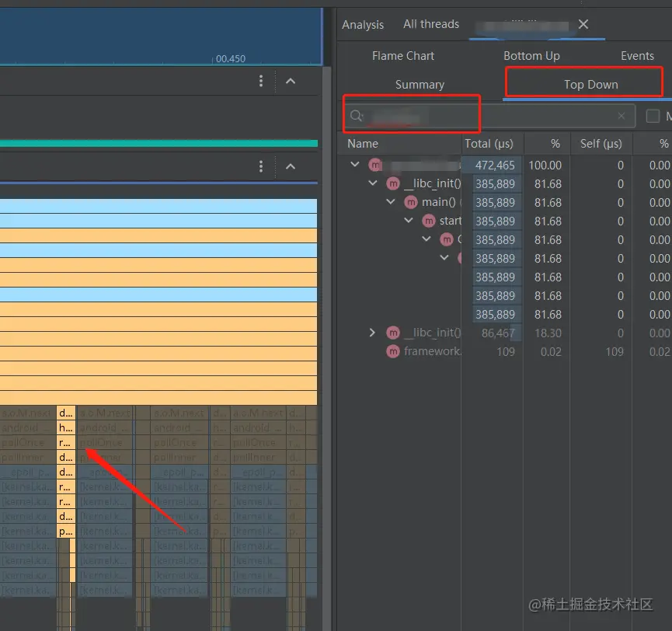Image resolution: width=672 pixels, height=631 pixels.
Task: Collapse the deepest visible expanded node
Action: pos(444,258)
